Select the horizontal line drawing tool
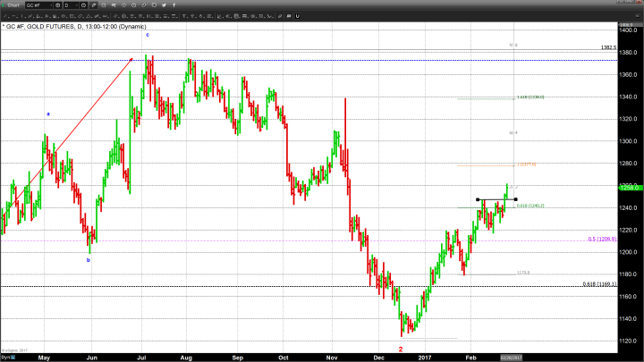The image size is (644, 362). coord(13,16)
